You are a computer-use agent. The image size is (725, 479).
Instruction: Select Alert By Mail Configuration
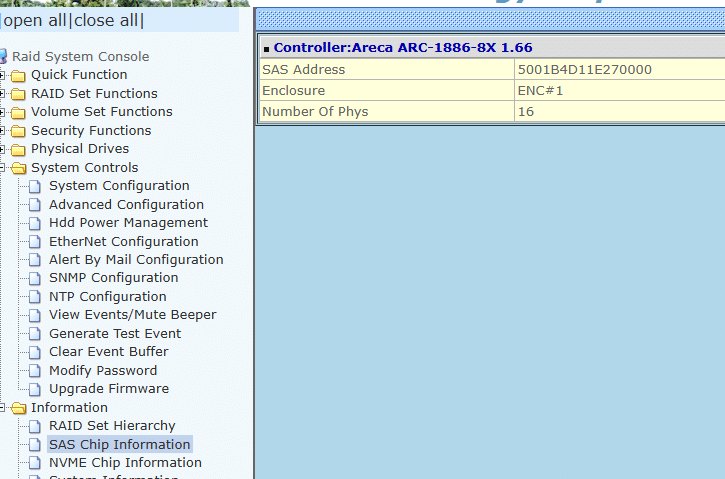click(x=136, y=260)
